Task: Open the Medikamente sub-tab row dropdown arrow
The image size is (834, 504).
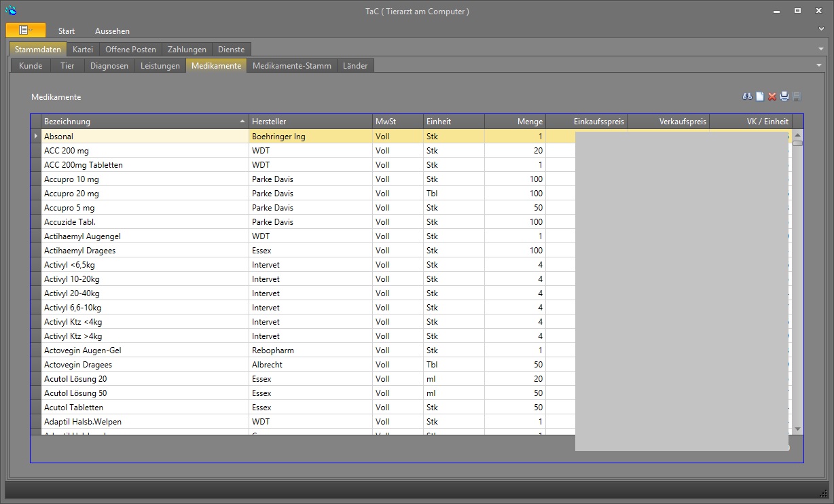Action: (x=819, y=65)
